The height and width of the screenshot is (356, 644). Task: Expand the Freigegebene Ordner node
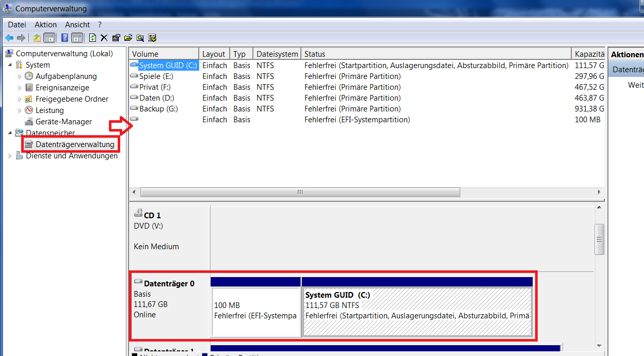pyautogui.click(x=20, y=99)
